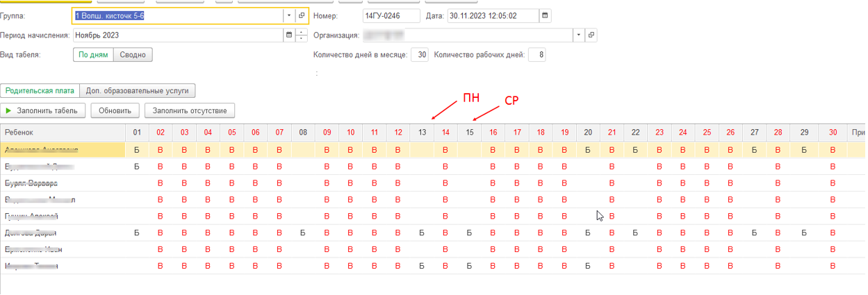Switch table view to По дням
Viewport: 868px width, 295px height.
click(x=93, y=55)
